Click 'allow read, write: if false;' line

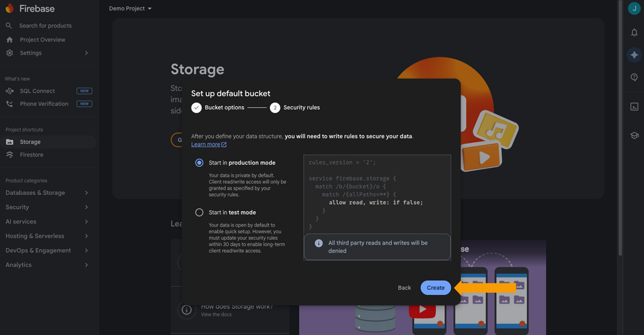[x=376, y=202]
